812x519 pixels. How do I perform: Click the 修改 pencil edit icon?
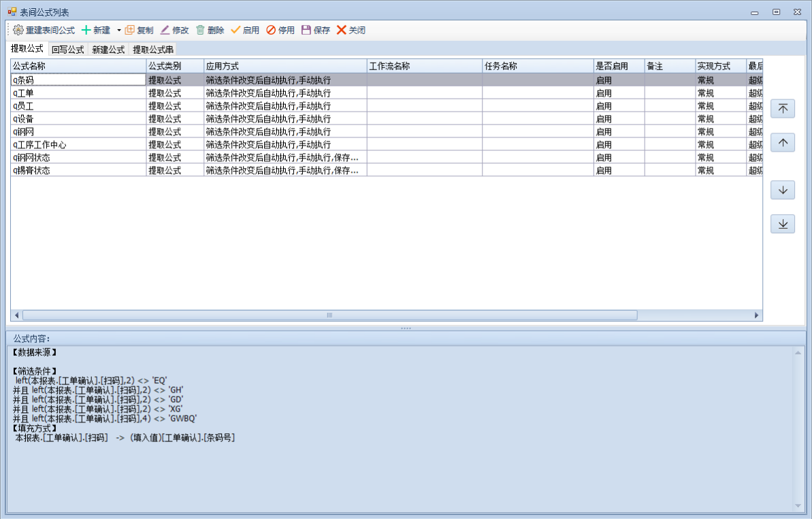(x=165, y=31)
